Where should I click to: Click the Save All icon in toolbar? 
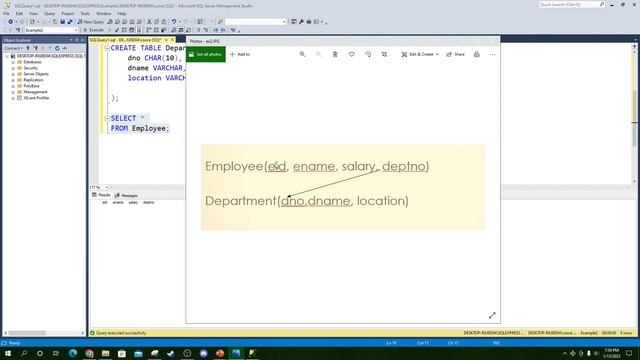(70, 22)
